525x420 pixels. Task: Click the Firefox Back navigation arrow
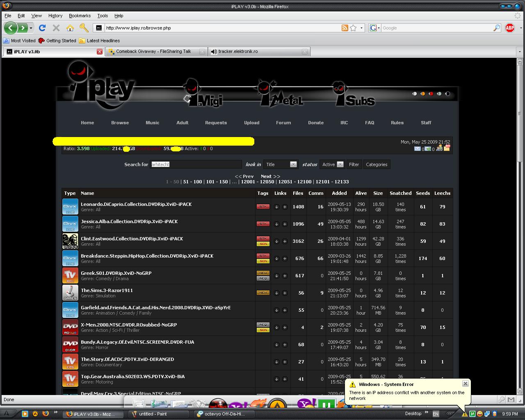[11, 28]
